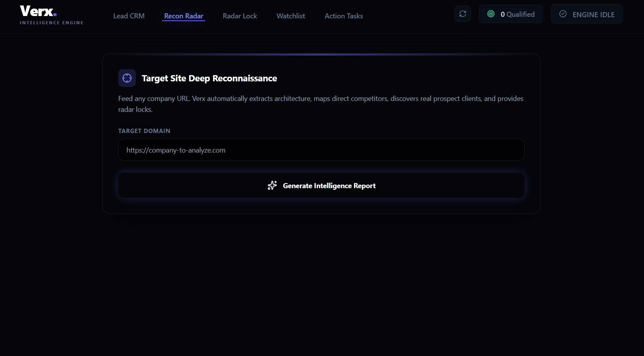The width and height of the screenshot is (644, 356).
Task: Click the Verx logo
Action: tap(38, 11)
